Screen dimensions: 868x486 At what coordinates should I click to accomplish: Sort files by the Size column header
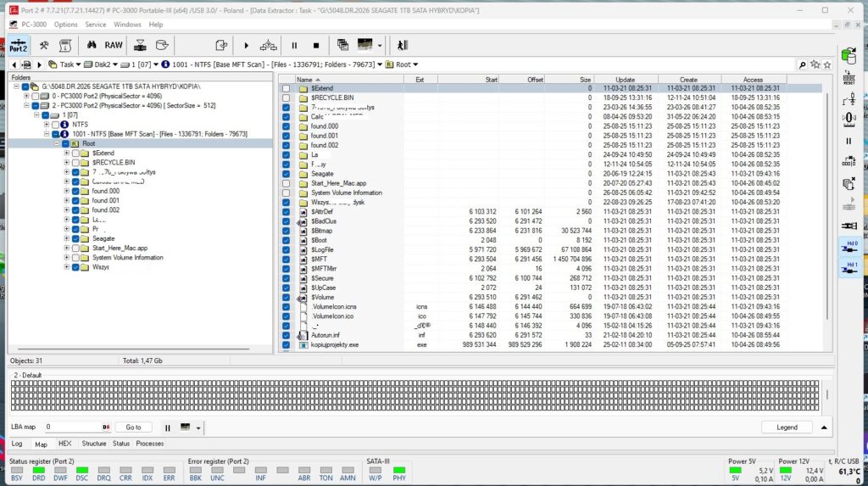[x=570, y=80]
